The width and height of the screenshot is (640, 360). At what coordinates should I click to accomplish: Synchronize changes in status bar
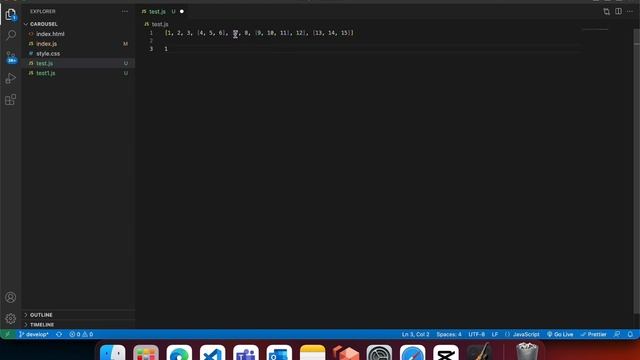click(x=59, y=334)
